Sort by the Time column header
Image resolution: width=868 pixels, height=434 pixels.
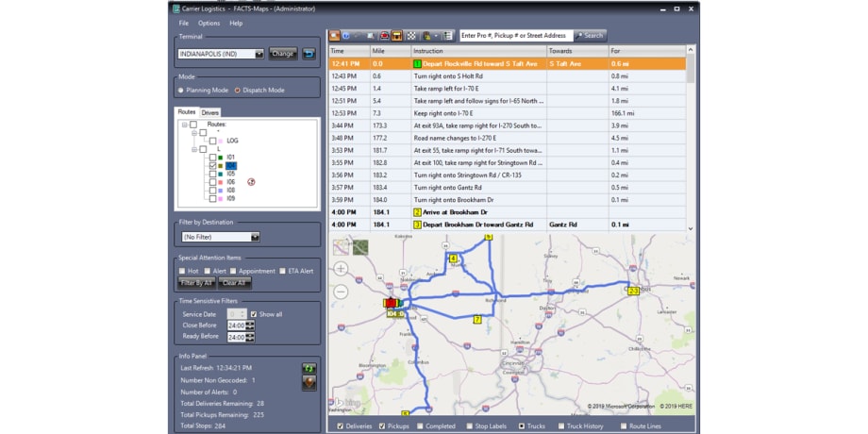tap(350, 51)
